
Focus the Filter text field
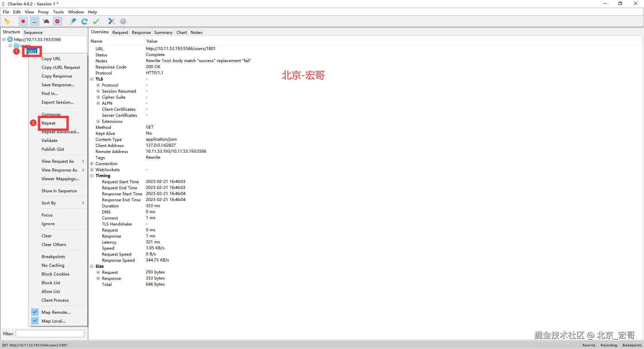(x=50, y=334)
